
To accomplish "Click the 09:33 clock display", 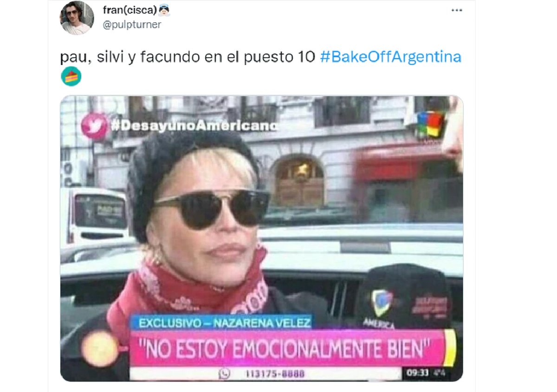I will pyautogui.click(x=416, y=373).
